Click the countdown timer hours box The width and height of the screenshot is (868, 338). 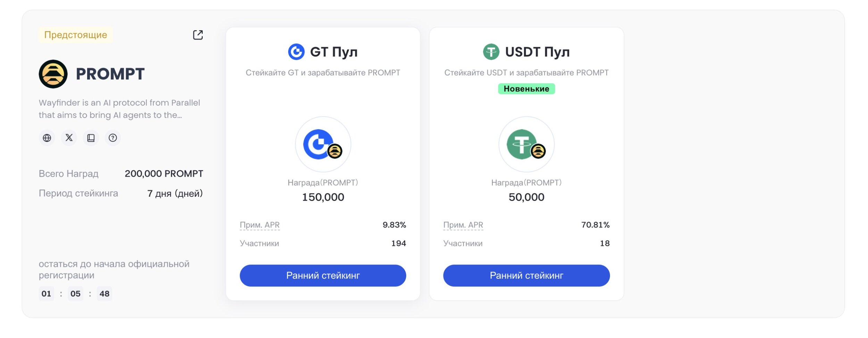click(x=47, y=294)
